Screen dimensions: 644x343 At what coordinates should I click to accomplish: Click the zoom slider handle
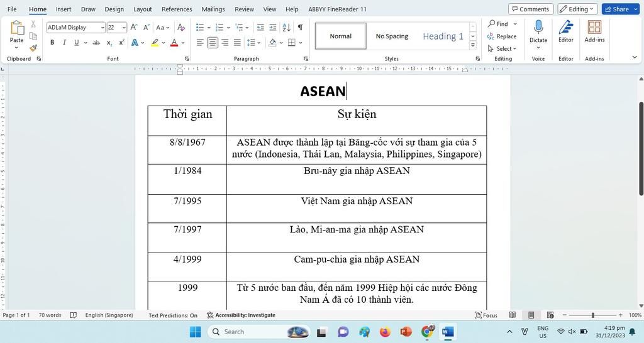pos(592,315)
